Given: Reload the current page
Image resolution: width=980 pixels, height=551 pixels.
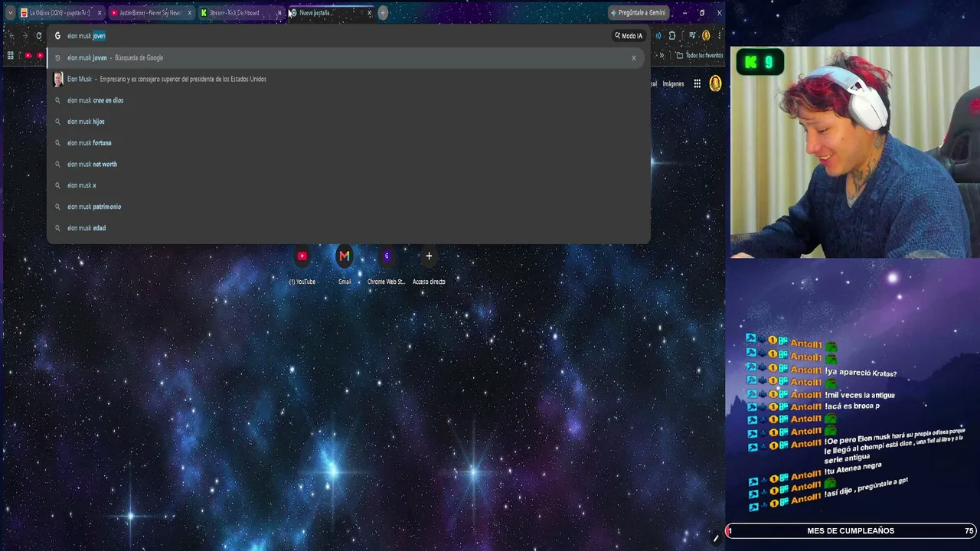Looking at the screenshot, I should [x=39, y=35].
